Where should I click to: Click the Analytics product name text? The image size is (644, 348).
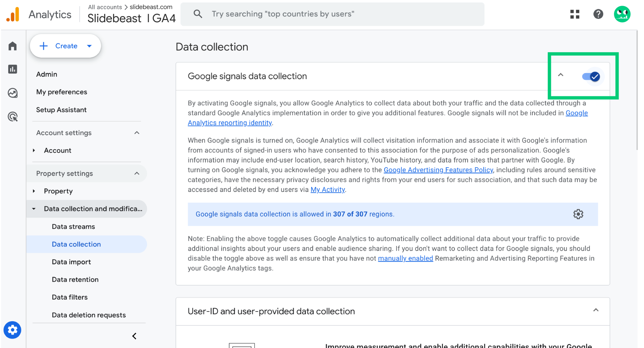point(50,14)
